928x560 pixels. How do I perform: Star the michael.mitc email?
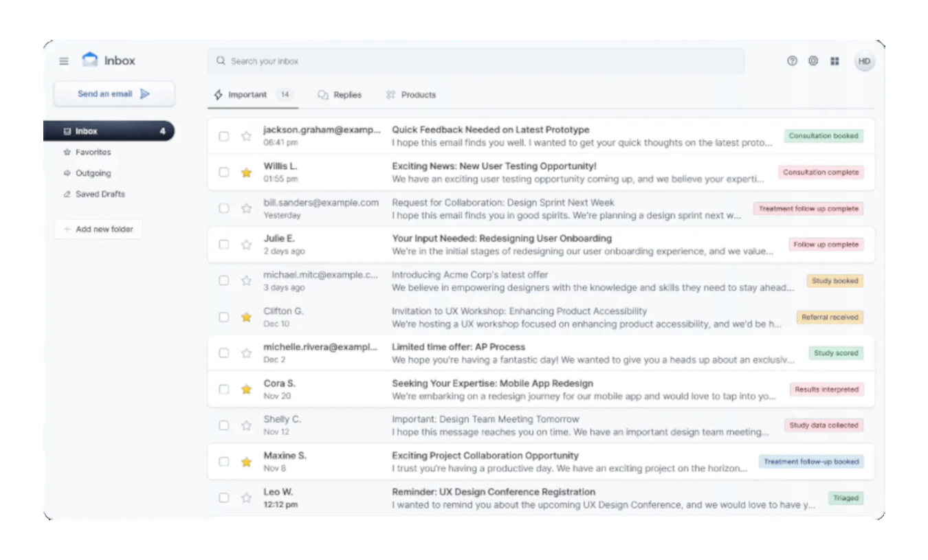[246, 280]
